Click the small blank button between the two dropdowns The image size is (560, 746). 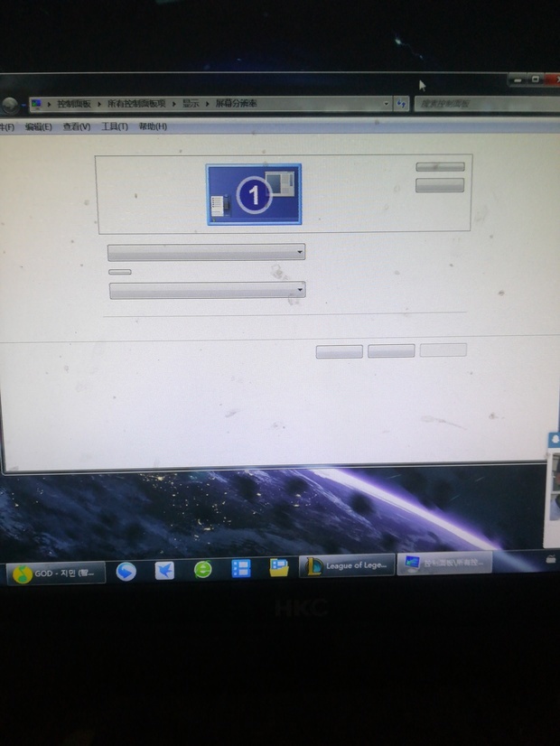coord(120,272)
